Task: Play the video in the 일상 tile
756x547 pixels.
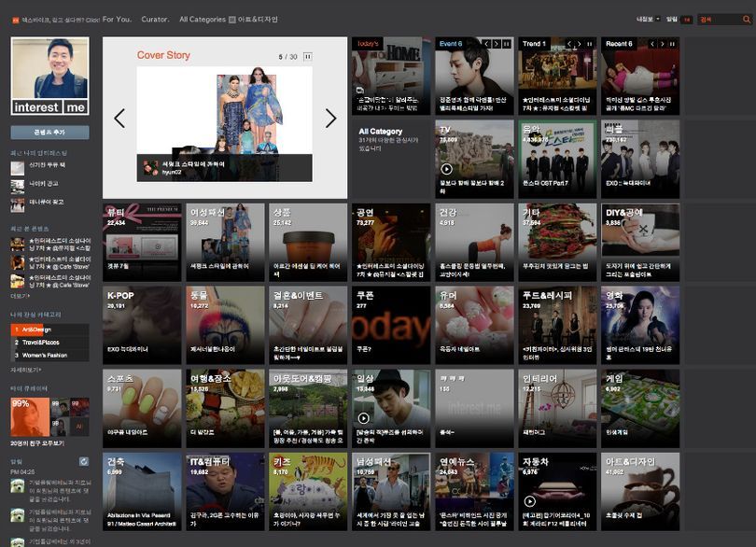Action: pos(364,418)
